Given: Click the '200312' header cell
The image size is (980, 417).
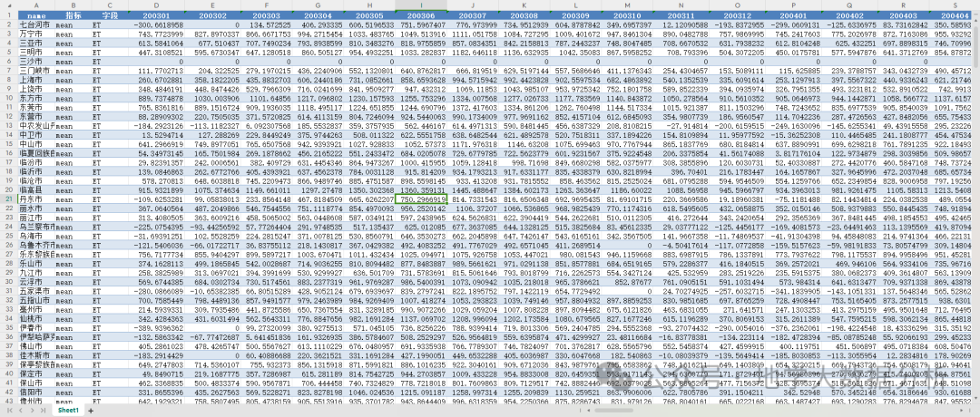Looking at the screenshot, I should [737, 15].
